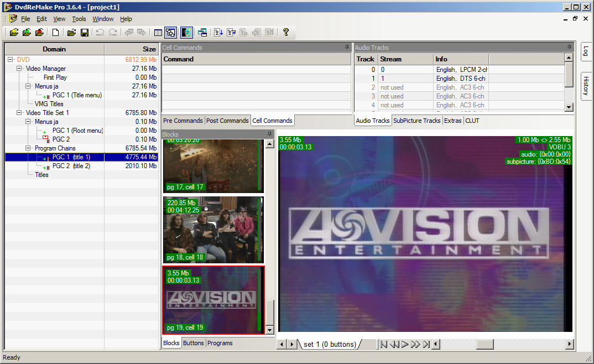Collapse the Program Chains node

(x=28, y=148)
